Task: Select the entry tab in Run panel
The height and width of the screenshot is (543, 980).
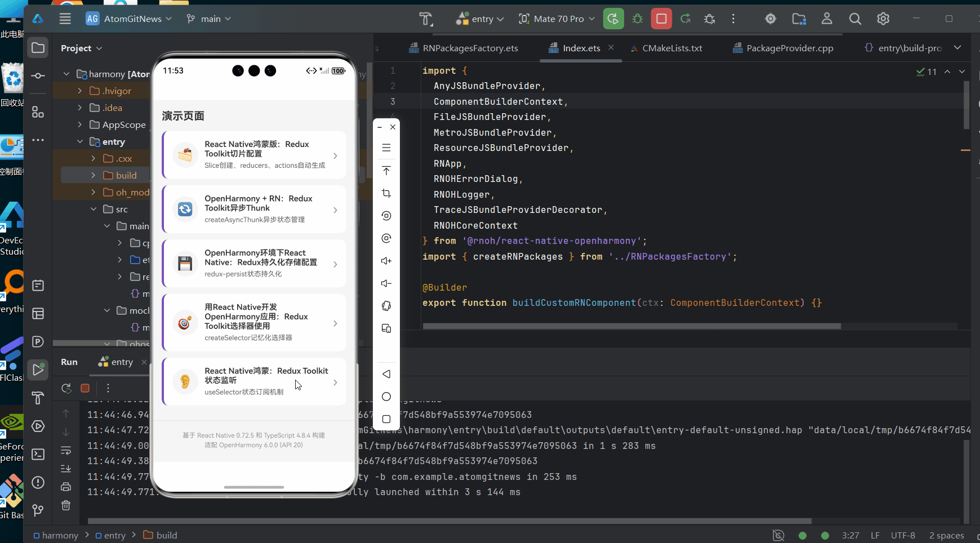Action: click(x=116, y=362)
